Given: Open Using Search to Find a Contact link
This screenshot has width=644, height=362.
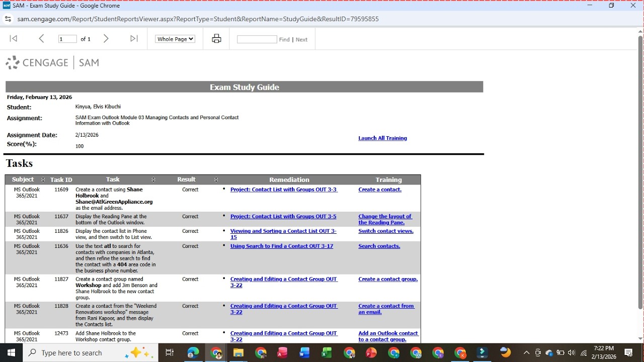Looking at the screenshot, I should [x=282, y=246].
